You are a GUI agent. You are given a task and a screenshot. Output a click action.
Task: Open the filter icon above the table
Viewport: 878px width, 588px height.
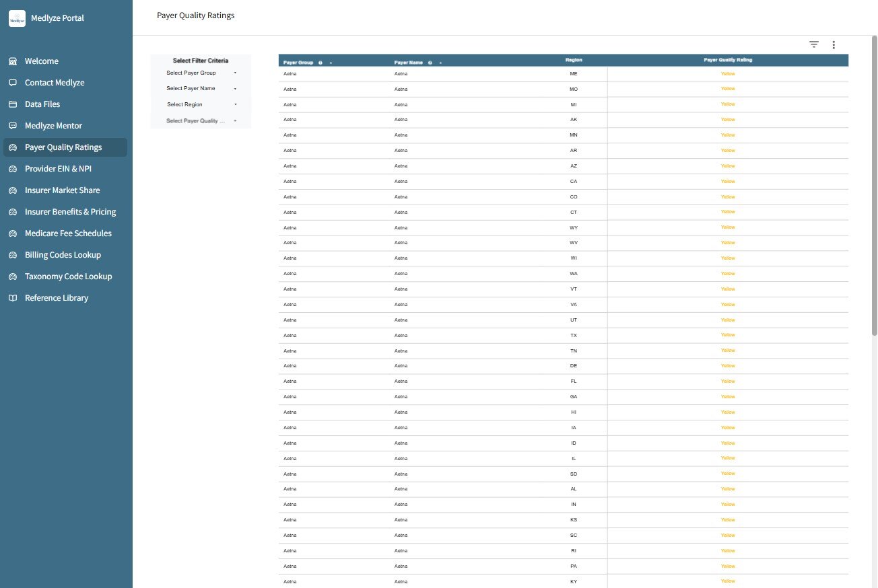tap(814, 44)
